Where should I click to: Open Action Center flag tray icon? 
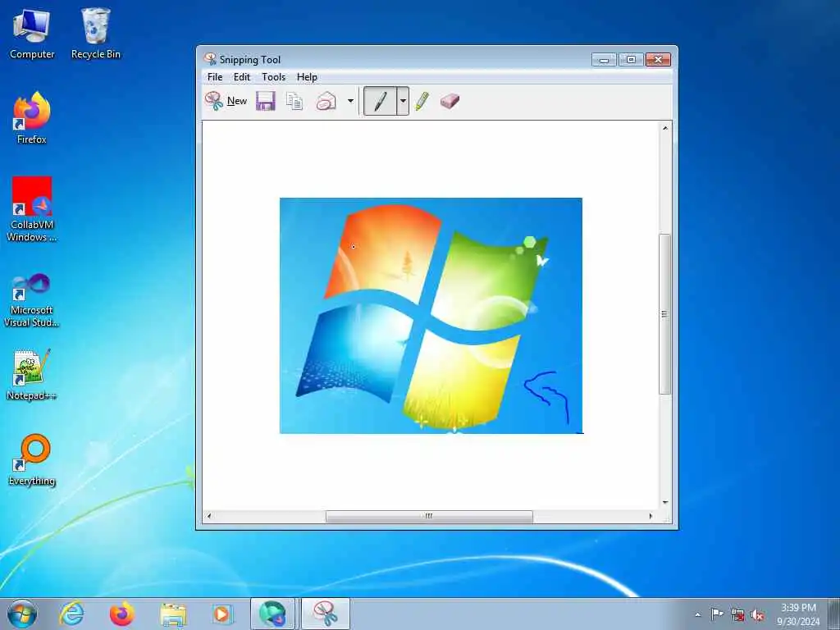tap(717, 614)
